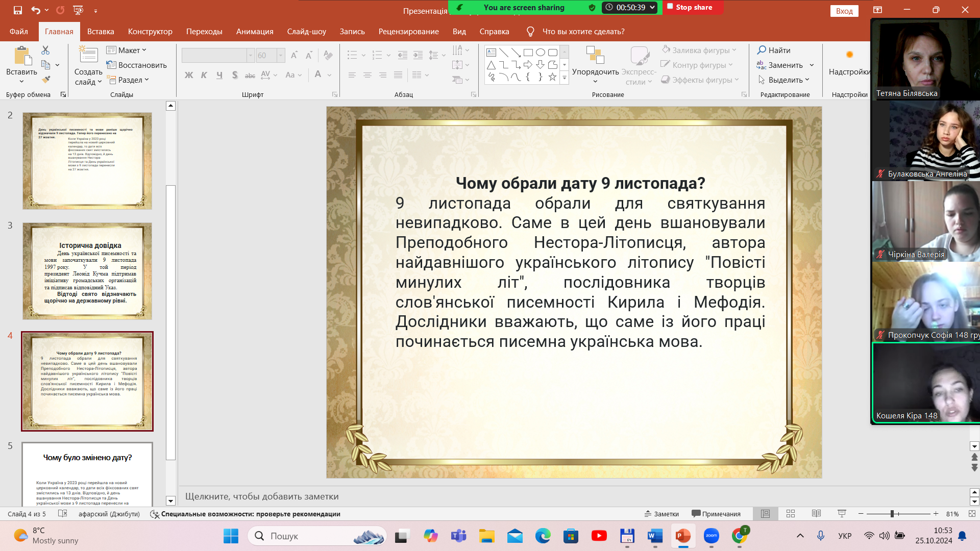
Task: Open the Раздел section dropdown
Action: 128,80
